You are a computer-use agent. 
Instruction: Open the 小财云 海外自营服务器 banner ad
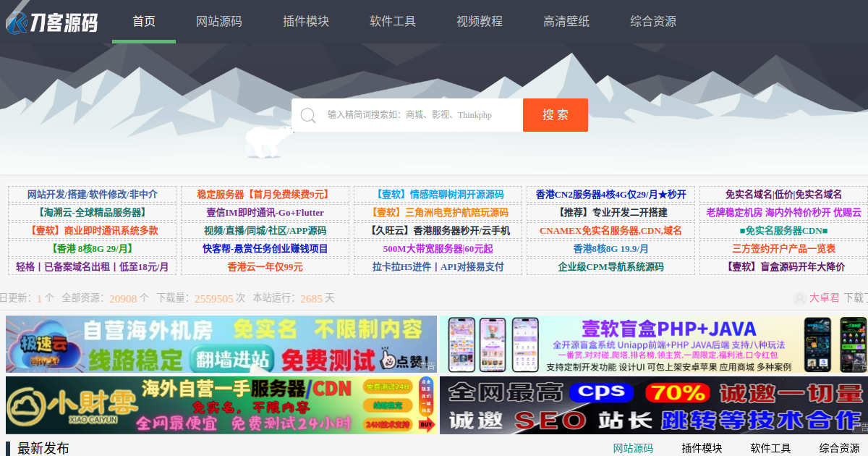[221, 405]
